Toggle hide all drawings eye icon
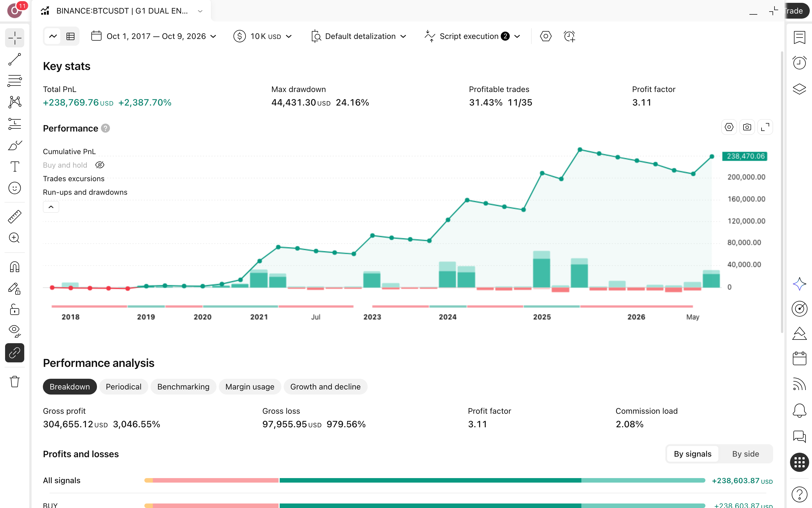The image size is (812, 508). click(15, 331)
